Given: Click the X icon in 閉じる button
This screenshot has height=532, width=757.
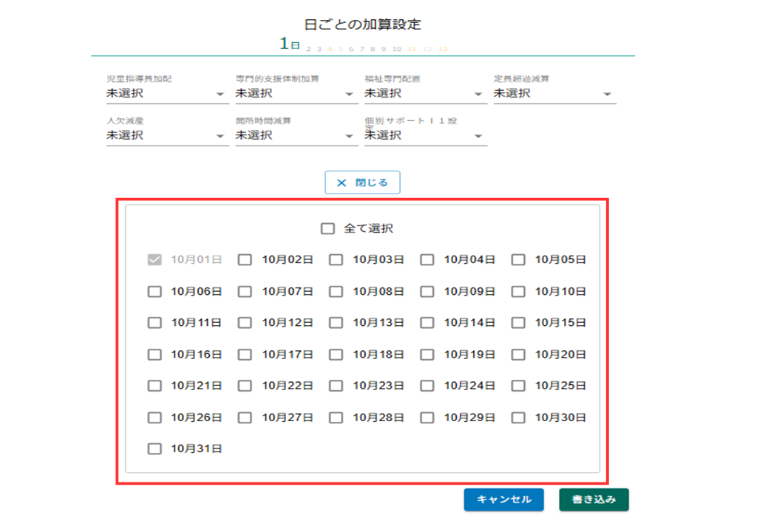Looking at the screenshot, I should 341,183.
